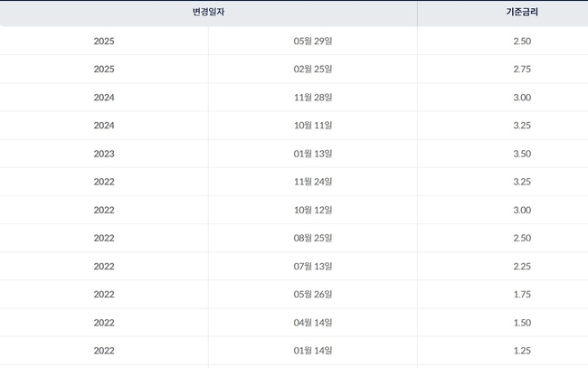The height and width of the screenshot is (368, 588).
Task: Select the 1.25 base rate value
Action: click(522, 350)
